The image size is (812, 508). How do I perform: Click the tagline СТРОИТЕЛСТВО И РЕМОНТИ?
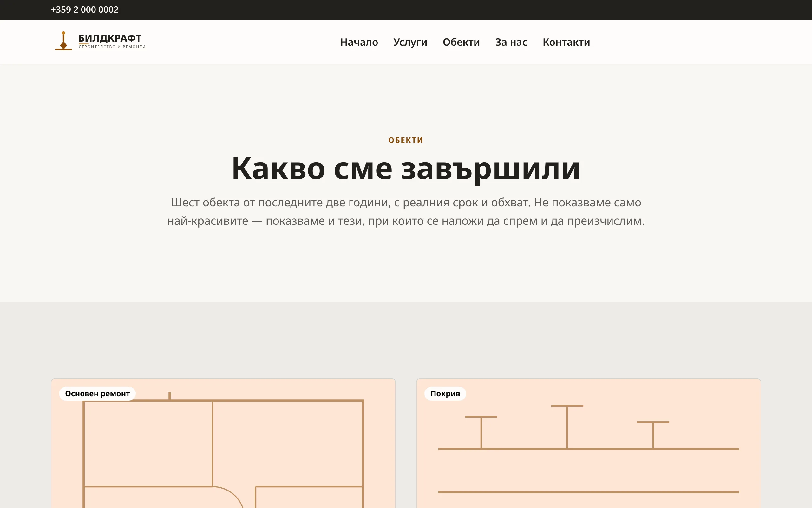(112, 47)
